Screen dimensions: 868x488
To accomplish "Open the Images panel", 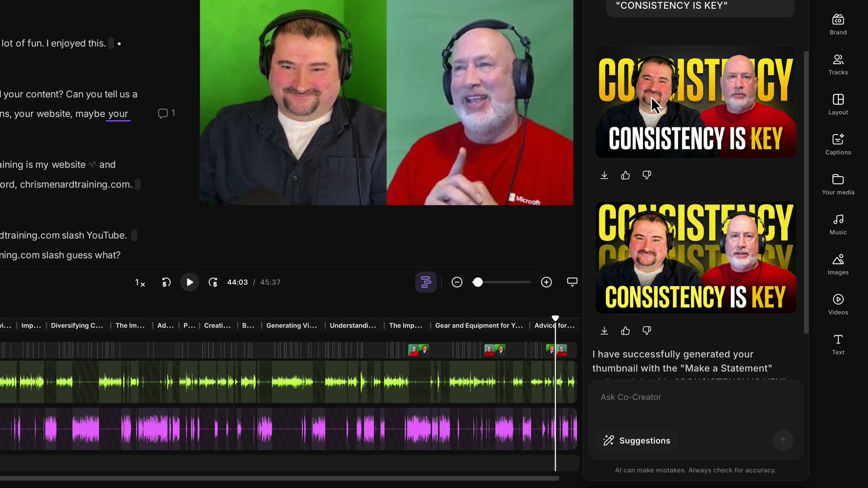I will 838,265.
